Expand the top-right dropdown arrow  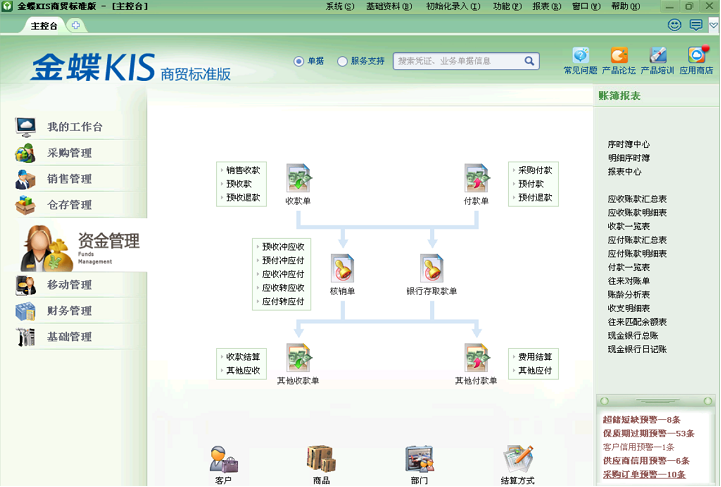tap(714, 25)
